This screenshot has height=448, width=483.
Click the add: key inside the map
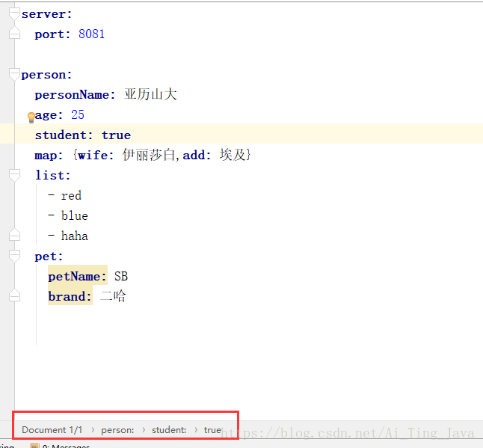pyautogui.click(x=197, y=155)
